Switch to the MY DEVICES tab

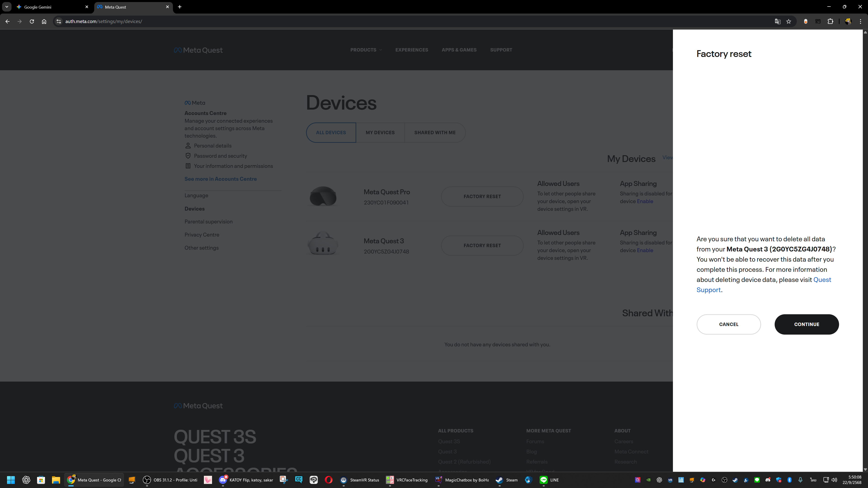click(x=380, y=132)
